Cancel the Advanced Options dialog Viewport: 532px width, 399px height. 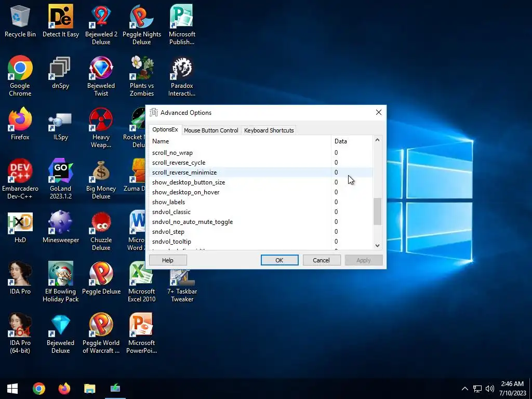pyautogui.click(x=321, y=260)
